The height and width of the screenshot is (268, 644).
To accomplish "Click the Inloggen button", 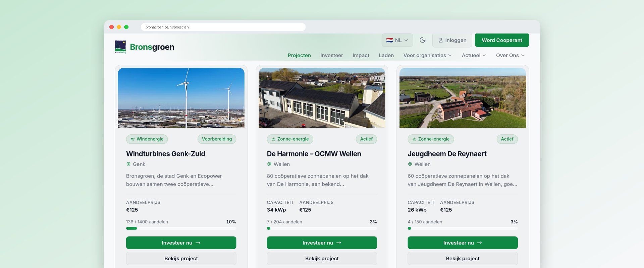I will point(452,40).
